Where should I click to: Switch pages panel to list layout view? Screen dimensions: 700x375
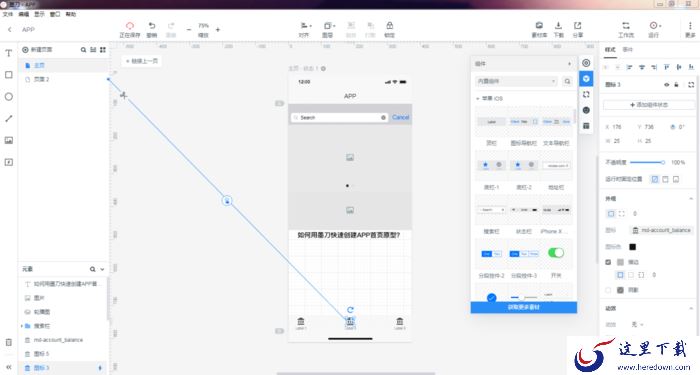[x=93, y=50]
